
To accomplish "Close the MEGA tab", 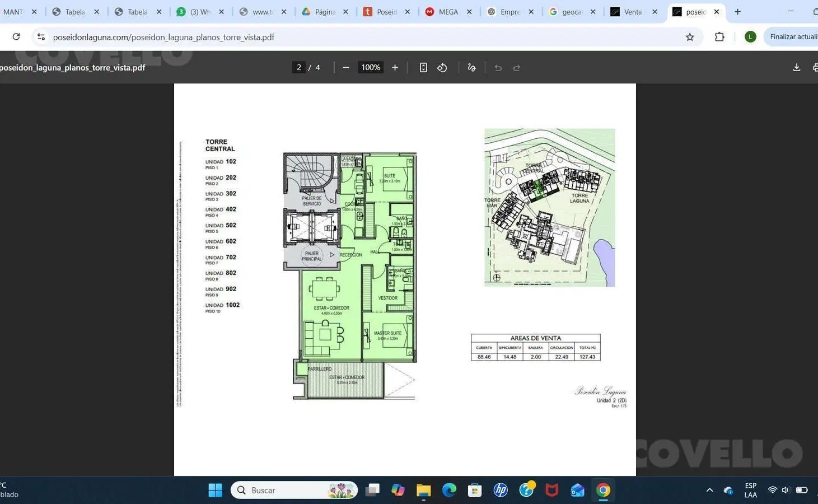I will click(469, 12).
